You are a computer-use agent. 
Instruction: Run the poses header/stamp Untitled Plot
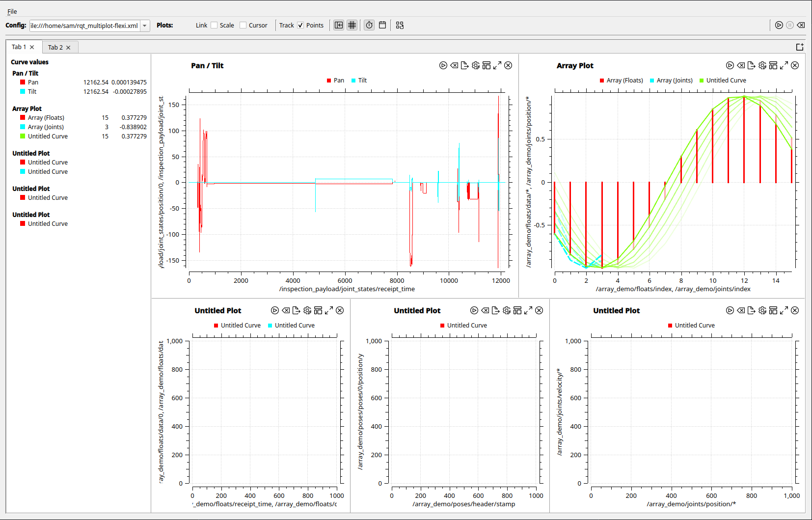click(474, 310)
